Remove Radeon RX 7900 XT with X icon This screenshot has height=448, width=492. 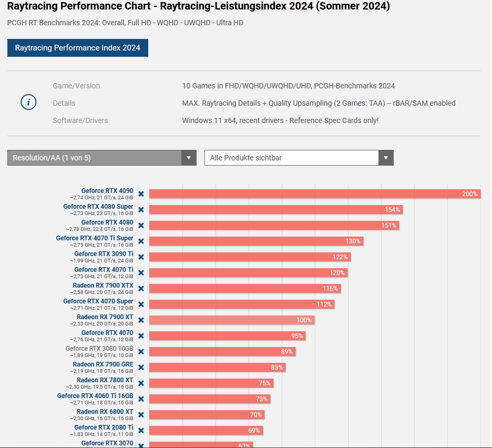[141, 320]
